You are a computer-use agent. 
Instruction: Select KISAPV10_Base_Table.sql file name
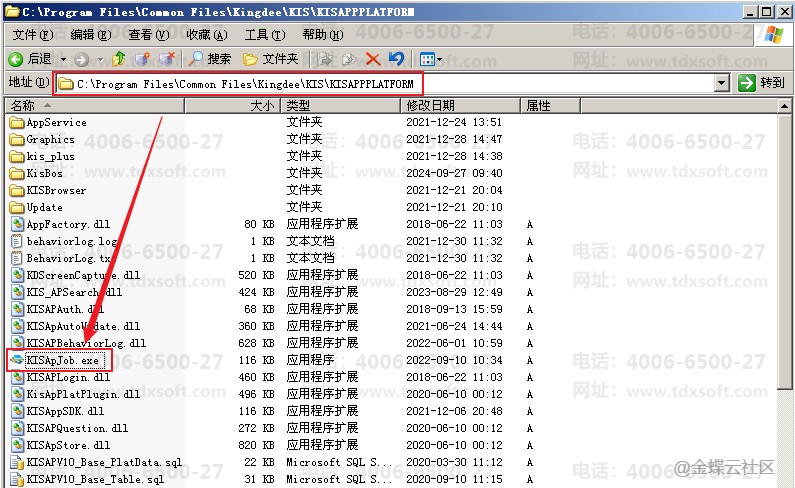[x=95, y=479]
